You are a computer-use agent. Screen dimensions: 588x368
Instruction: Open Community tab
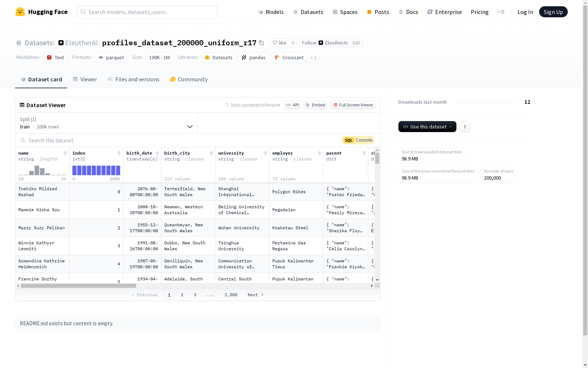pos(189,79)
